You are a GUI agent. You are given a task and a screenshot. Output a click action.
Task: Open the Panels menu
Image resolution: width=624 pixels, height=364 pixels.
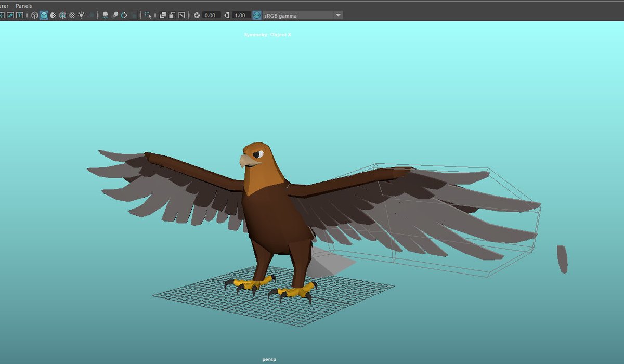(23, 6)
